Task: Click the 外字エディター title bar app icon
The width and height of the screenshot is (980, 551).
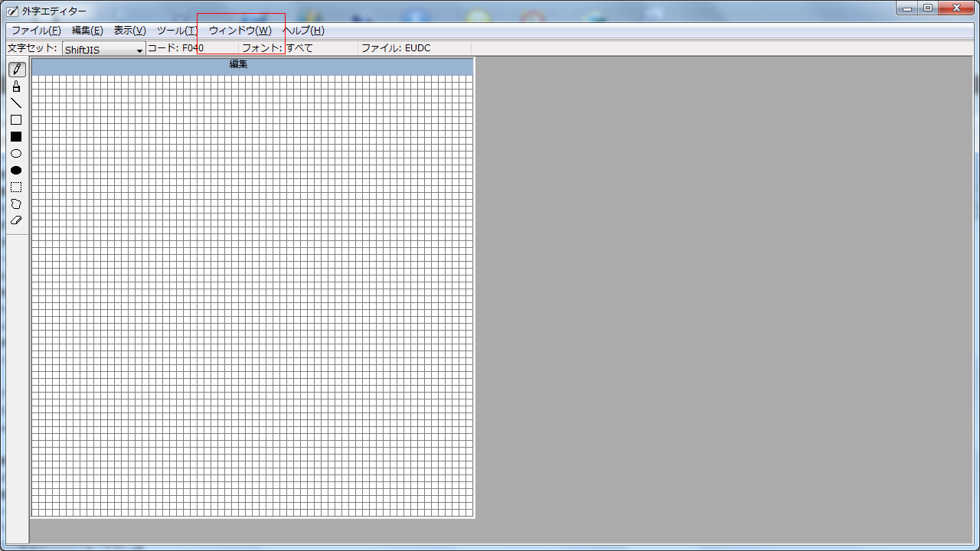Action: point(12,11)
